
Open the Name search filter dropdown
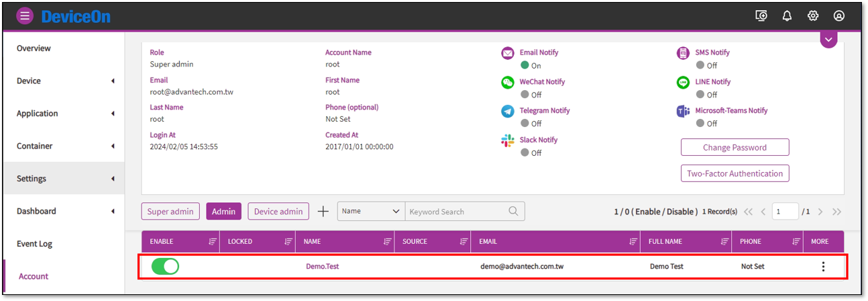[370, 211]
